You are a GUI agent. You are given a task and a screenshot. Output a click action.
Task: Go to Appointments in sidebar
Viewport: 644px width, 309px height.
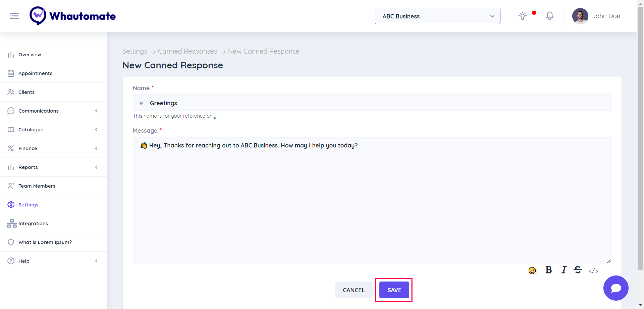pos(35,73)
